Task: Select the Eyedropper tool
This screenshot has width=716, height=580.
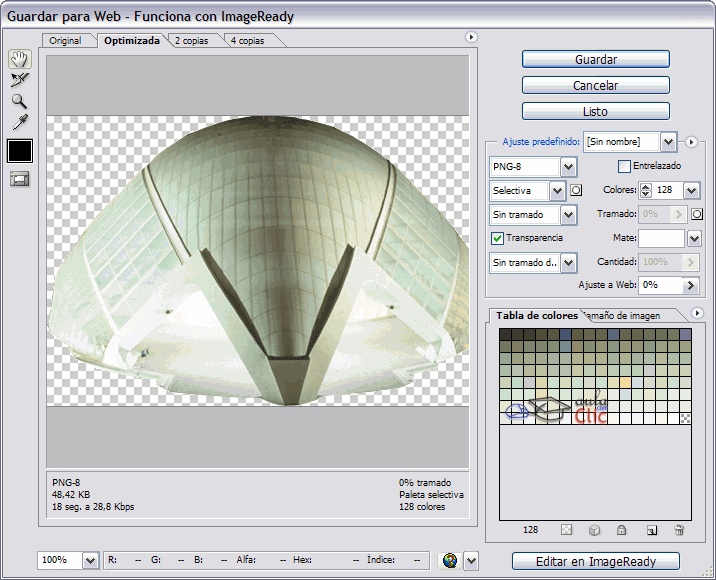Action: coord(19,122)
